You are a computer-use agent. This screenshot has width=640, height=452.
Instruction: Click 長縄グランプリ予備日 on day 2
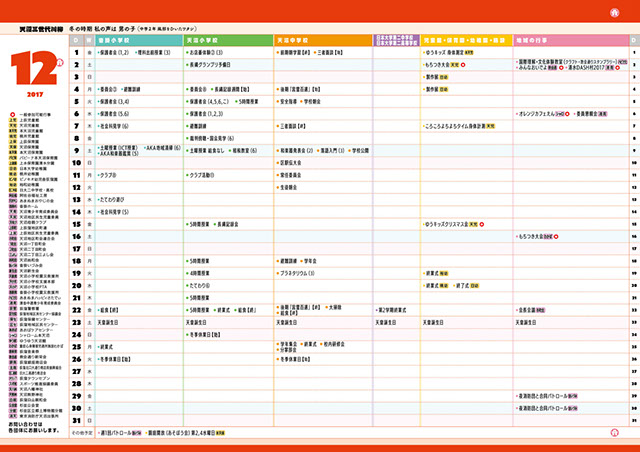(x=210, y=65)
